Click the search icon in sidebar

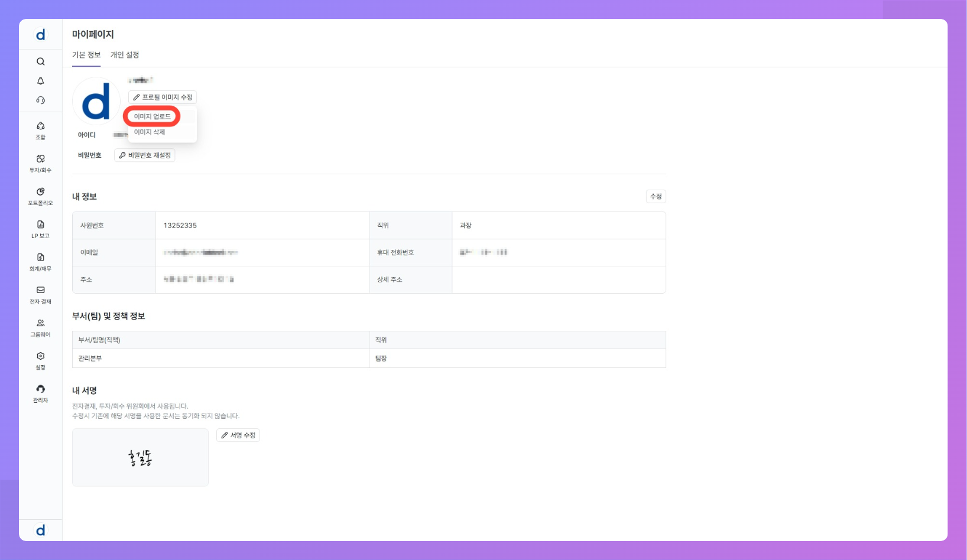tap(40, 61)
